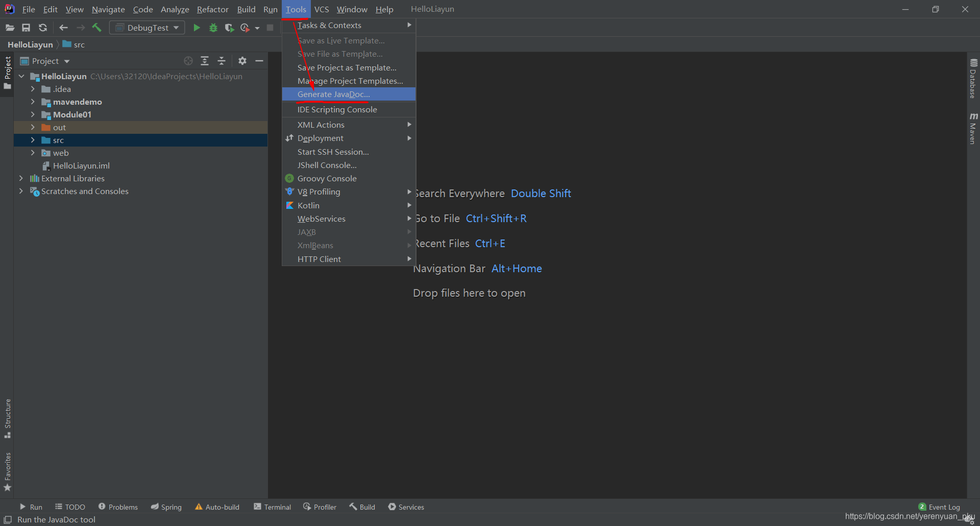The height and width of the screenshot is (526, 980).
Task: Open the VCS menu
Action: point(322,9)
